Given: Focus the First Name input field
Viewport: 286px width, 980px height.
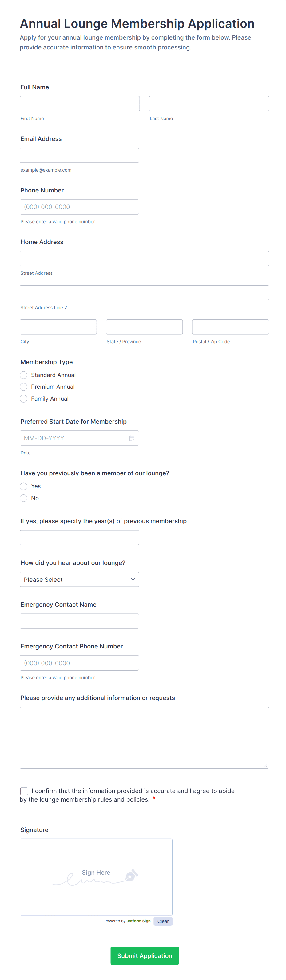Looking at the screenshot, I should (80, 103).
